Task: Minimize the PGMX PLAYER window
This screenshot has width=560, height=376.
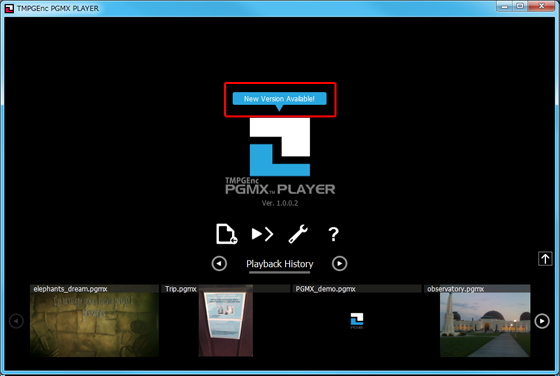Action: [x=504, y=6]
